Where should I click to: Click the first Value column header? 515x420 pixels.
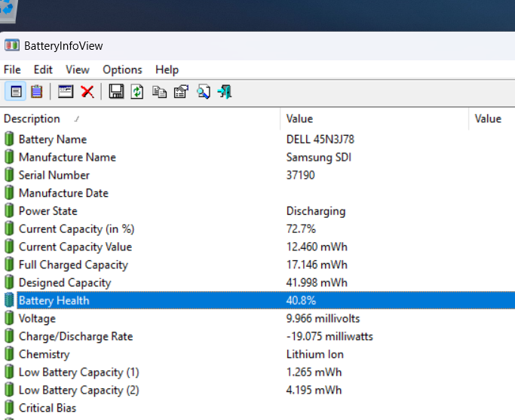click(x=375, y=118)
